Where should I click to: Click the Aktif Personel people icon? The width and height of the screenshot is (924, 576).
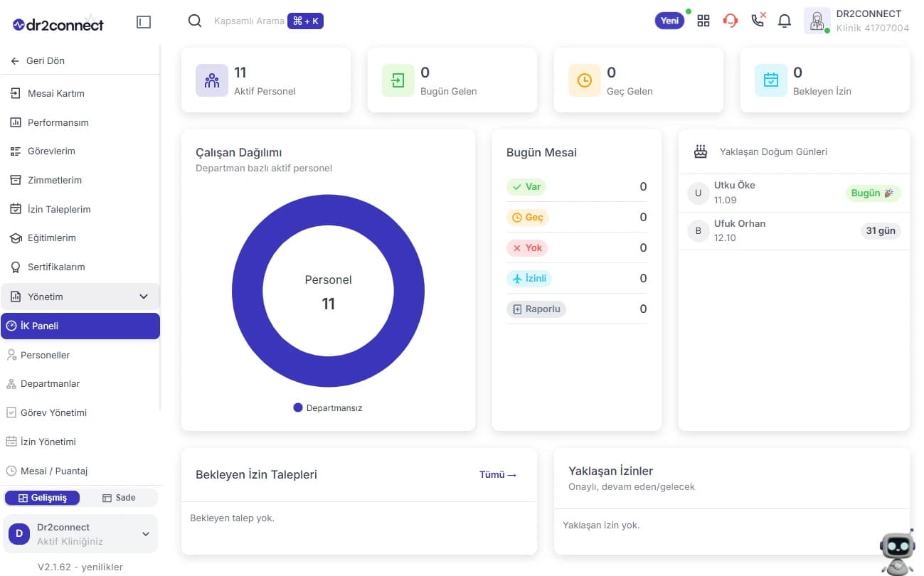pyautogui.click(x=212, y=80)
